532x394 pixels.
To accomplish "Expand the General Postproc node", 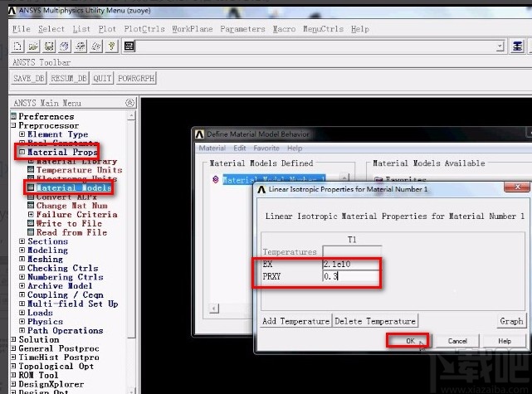I will (x=13, y=348).
